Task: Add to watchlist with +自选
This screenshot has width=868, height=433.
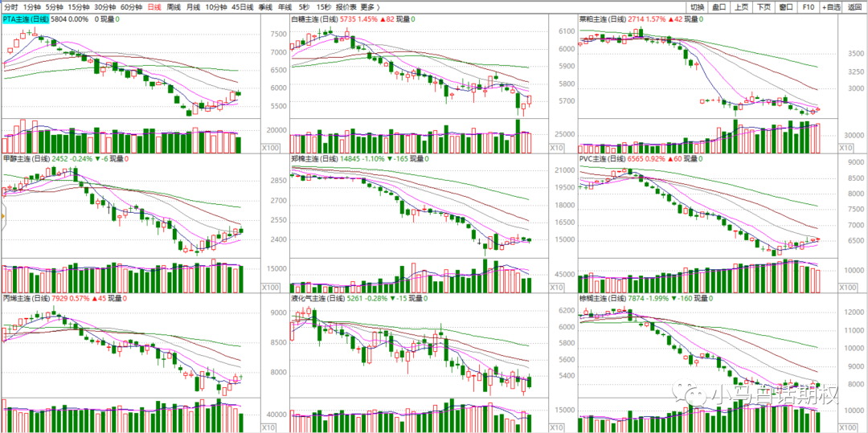Action: pos(832,6)
